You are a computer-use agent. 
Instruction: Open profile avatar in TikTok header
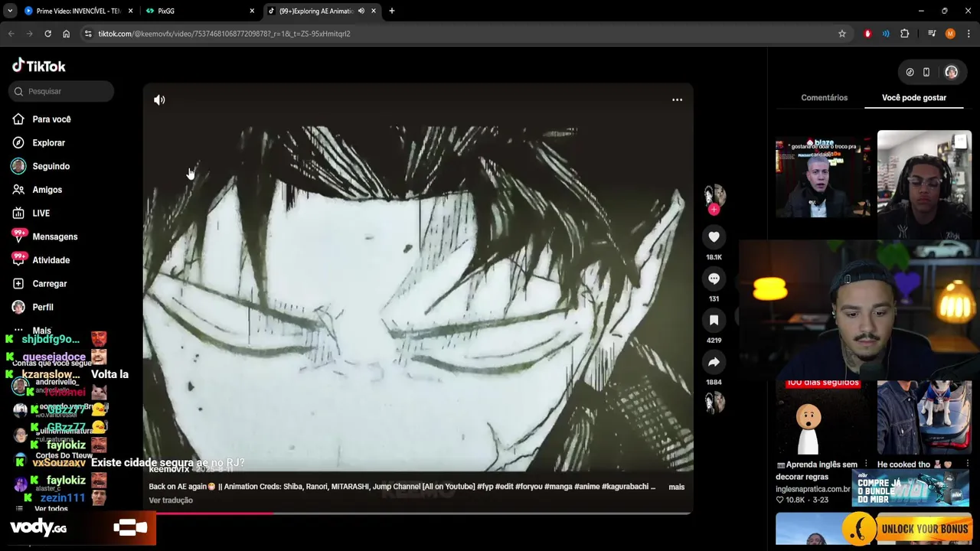click(951, 72)
